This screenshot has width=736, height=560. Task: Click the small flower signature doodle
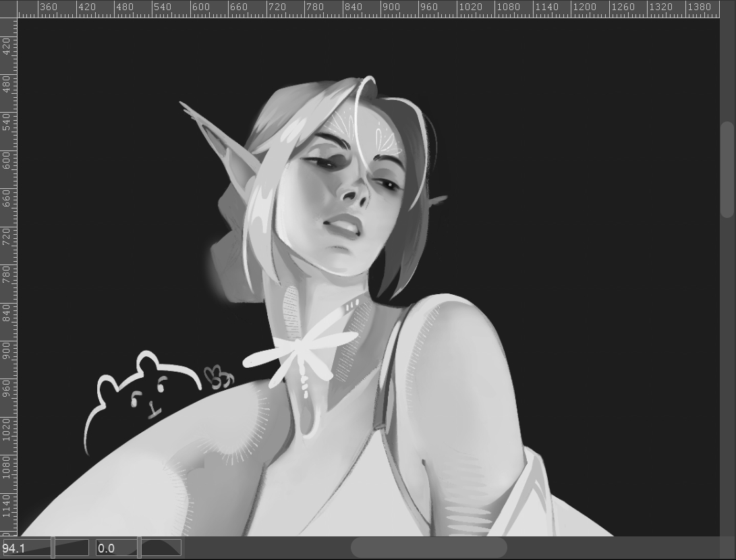point(219,378)
